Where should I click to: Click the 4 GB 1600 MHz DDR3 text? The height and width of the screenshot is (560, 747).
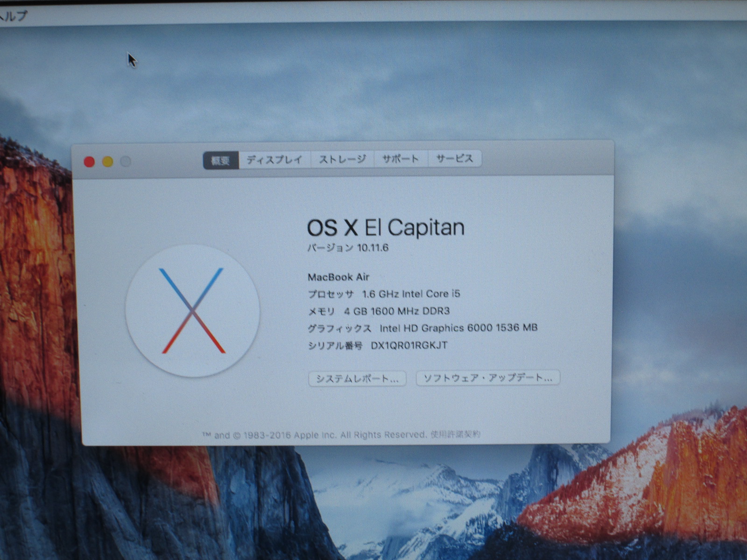click(397, 311)
